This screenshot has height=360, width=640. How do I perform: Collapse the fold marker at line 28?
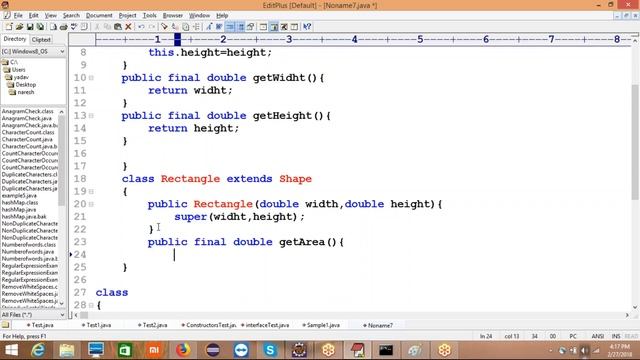91,305
